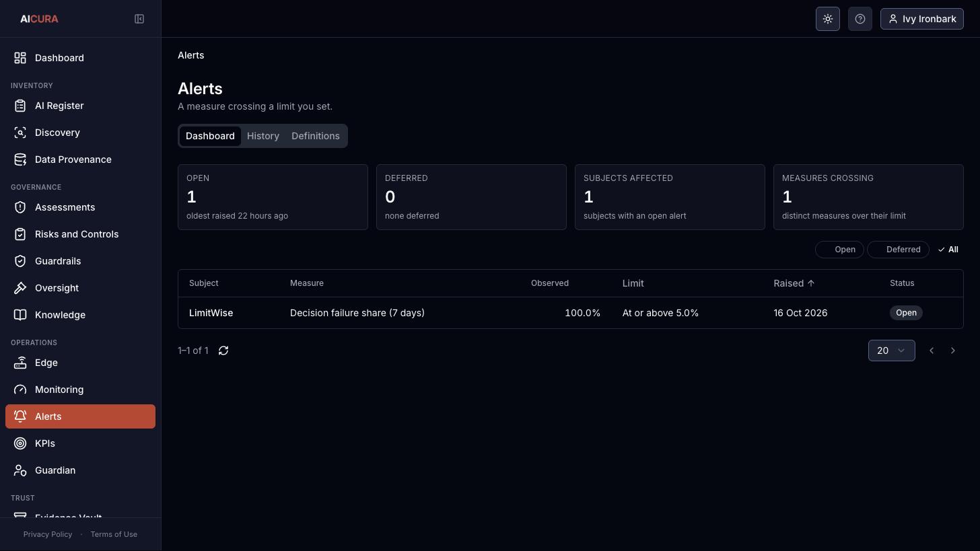Click the Measures Crossing summary card
Image resolution: width=980 pixels, height=551 pixels.
pyautogui.click(x=868, y=197)
